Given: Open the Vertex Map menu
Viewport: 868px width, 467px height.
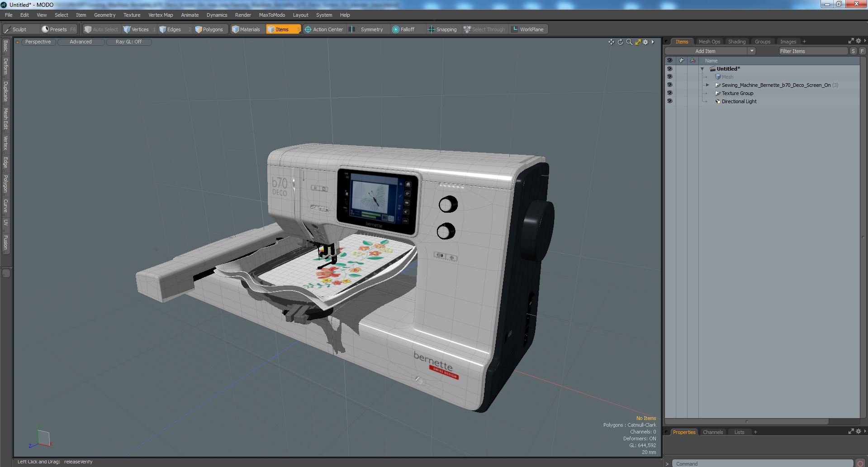Looking at the screenshot, I should pyautogui.click(x=161, y=15).
